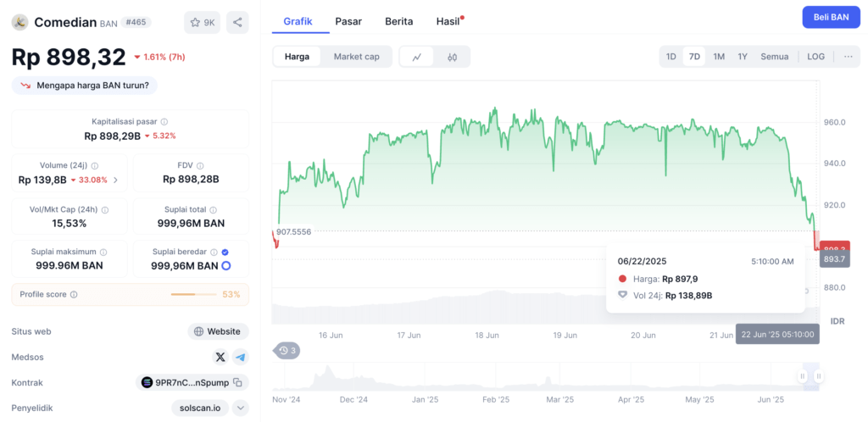
Task: Show info for Vol/Mkt Cap (24h)
Action: 105,209
